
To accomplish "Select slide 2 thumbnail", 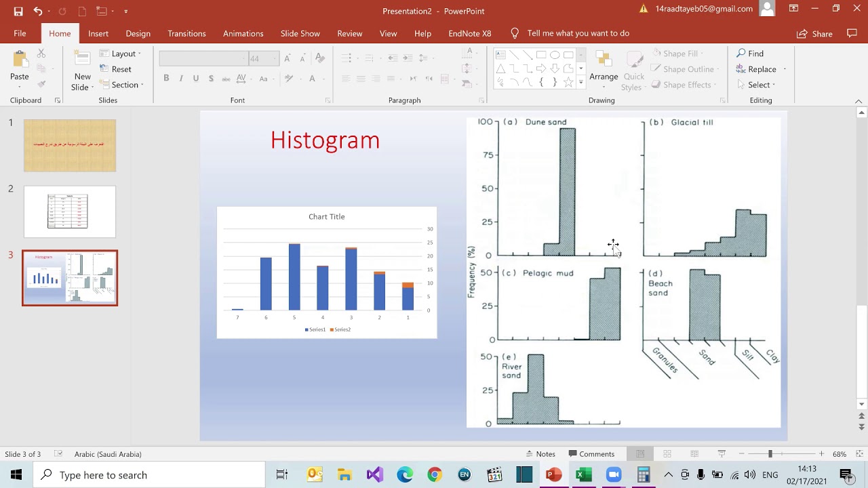I will pos(70,212).
